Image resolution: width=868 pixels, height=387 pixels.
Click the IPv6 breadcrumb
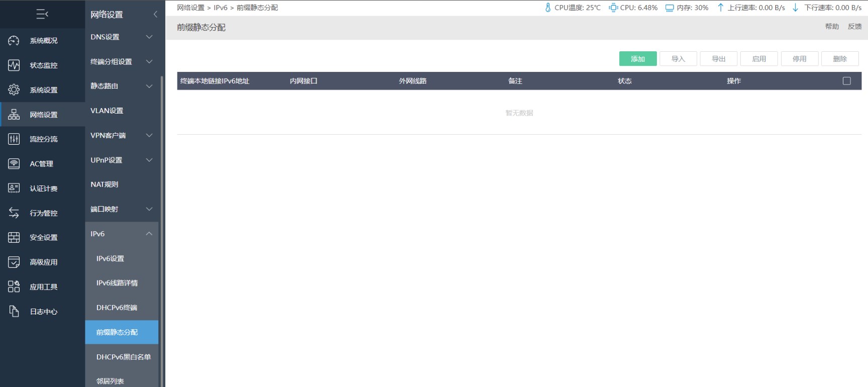tap(220, 8)
